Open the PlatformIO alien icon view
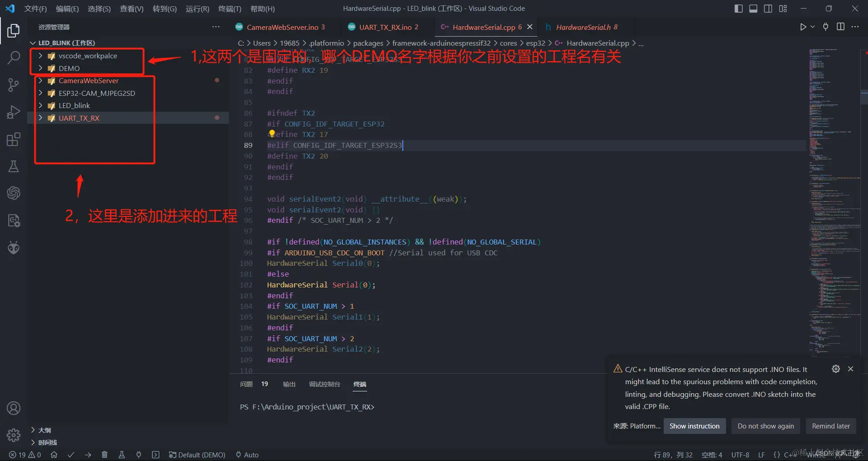This screenshot has height=461, width=868. [x=14, y=248]
